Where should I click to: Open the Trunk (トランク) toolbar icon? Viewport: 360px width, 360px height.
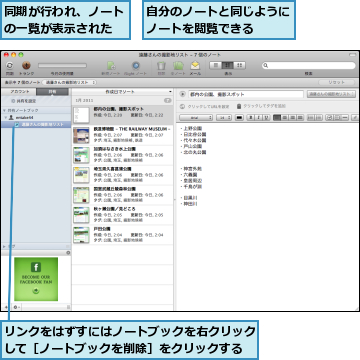tap(26, 65)
